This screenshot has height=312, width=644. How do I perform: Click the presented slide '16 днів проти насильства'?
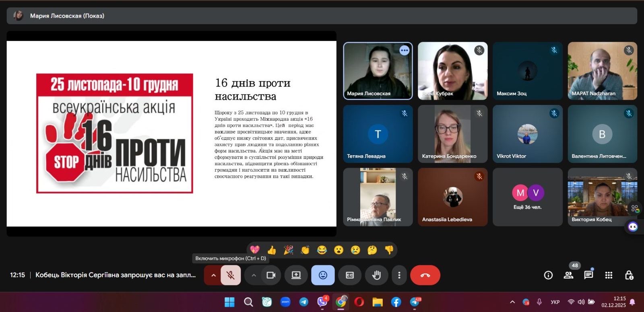(x=171, y=133)
